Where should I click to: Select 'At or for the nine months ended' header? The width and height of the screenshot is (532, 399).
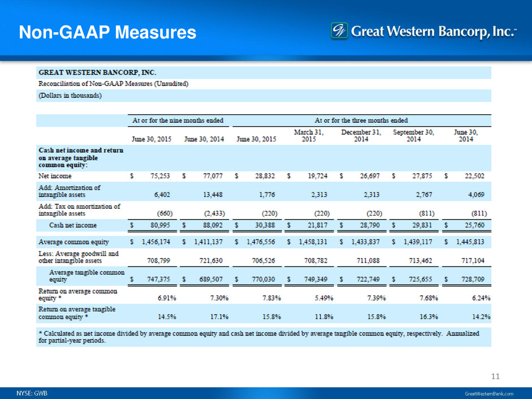click(178, 121)
